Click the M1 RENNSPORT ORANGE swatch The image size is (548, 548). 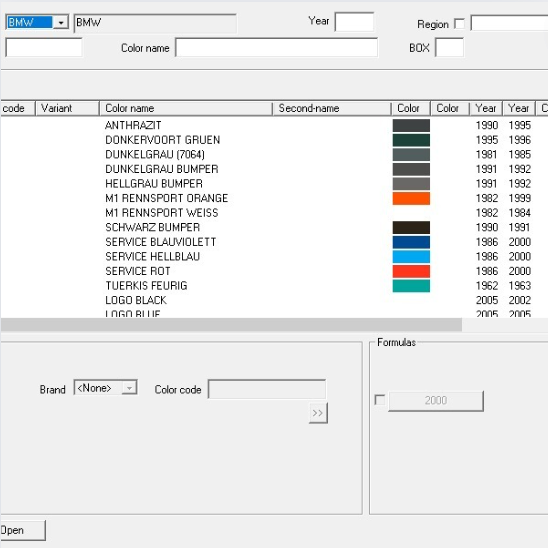coord(411,199)
